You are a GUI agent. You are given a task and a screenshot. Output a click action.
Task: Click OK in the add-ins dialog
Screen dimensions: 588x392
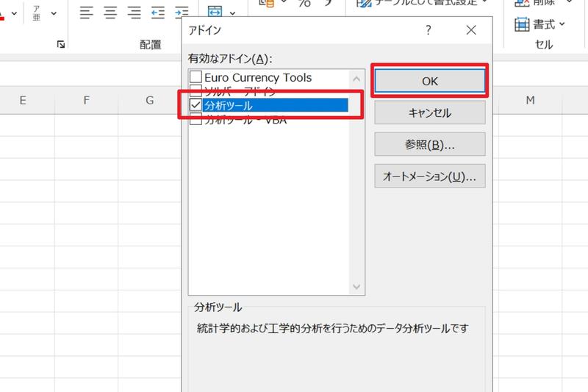430,81
